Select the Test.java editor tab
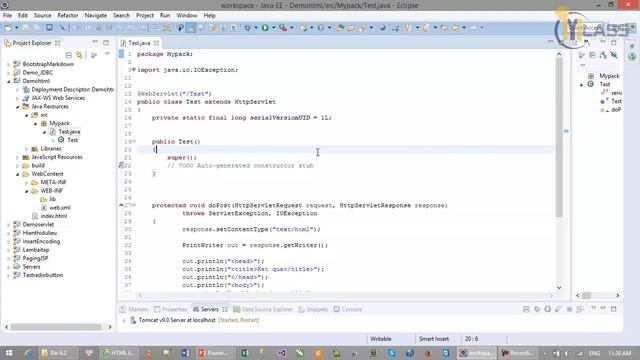This screenshot has height=360, width=640. [x=139, y=43]
